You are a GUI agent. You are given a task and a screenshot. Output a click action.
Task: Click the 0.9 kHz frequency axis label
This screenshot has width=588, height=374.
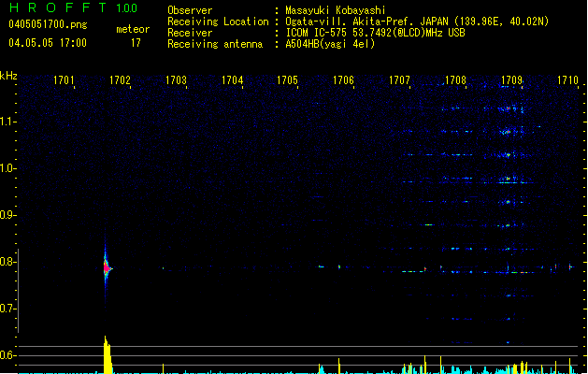pyautogui.click(x=7, y=215)
